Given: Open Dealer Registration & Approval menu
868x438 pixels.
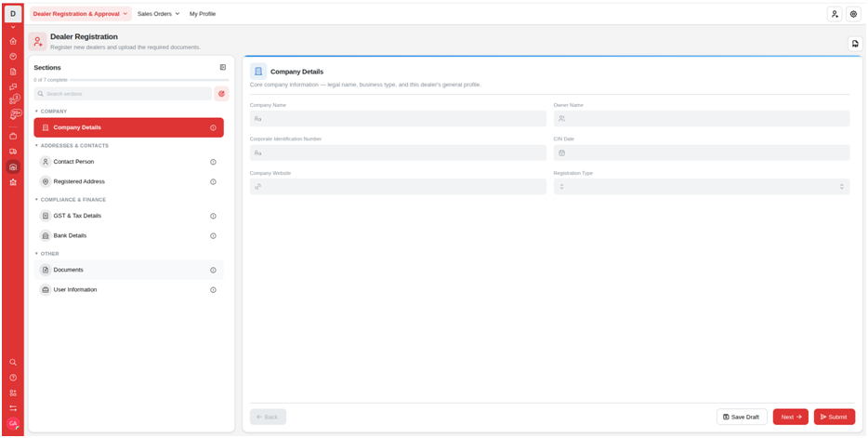Looking at the screenshot, I should tap(81, 14).
